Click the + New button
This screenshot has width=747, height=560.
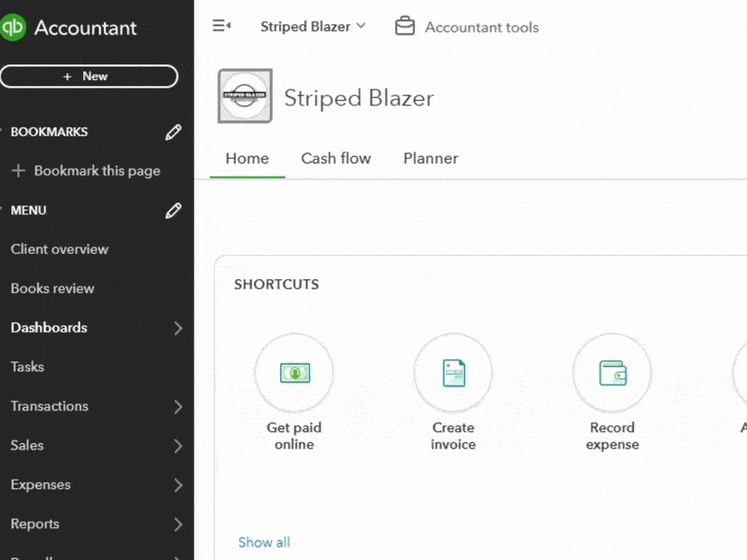(x=89, y=77)
